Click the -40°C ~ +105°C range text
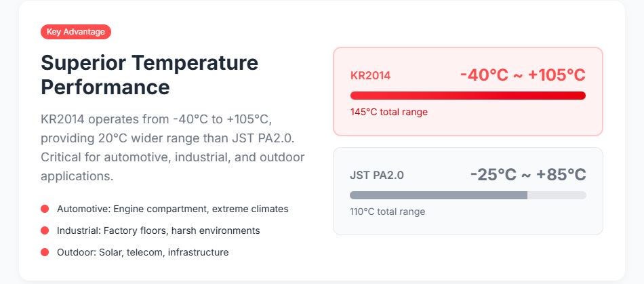This screenshot has height=284, width=644. click(522, 75)
